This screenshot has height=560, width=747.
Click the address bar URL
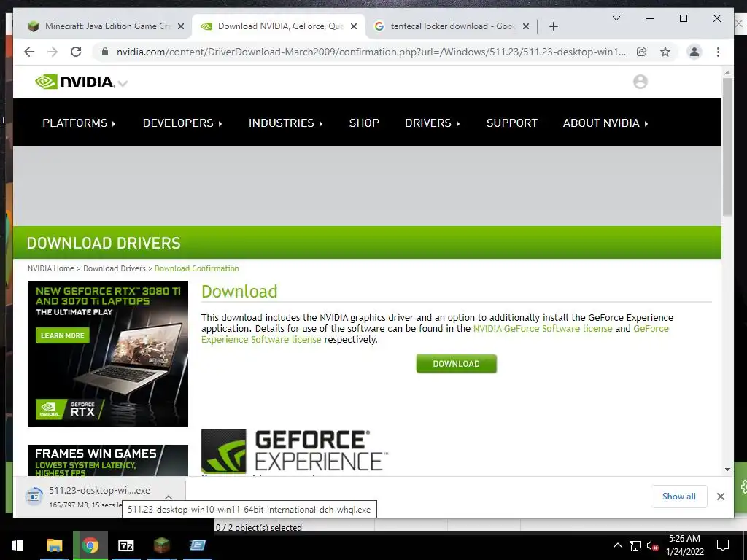tap(371, 52)
